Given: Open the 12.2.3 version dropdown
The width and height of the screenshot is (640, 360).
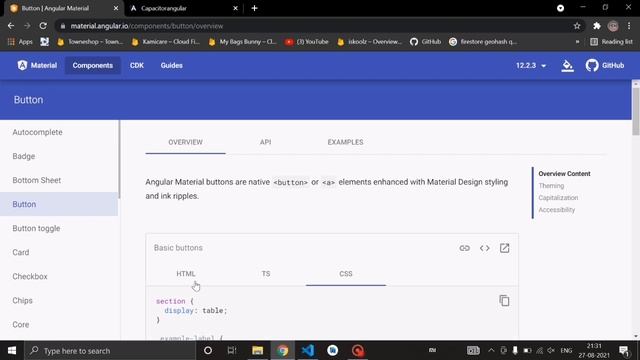Looking at the screenshot, I should [x=531, y=65].
